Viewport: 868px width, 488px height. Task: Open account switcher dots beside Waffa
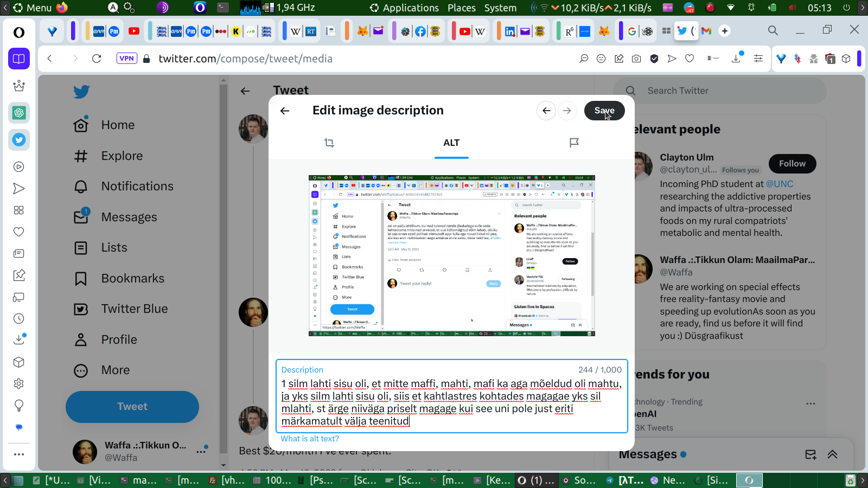pyautogui.click(x=201, y=451)
